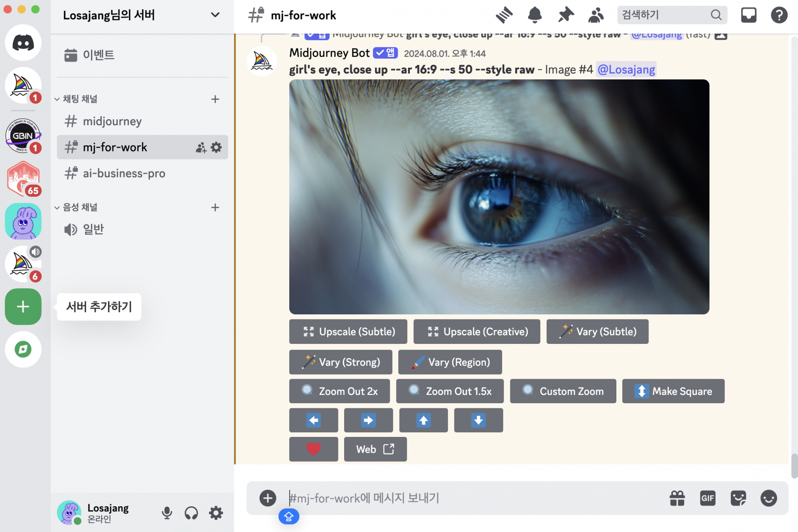
Task: Click the Explore discoverable servers compass
Action: click(23, 349)
